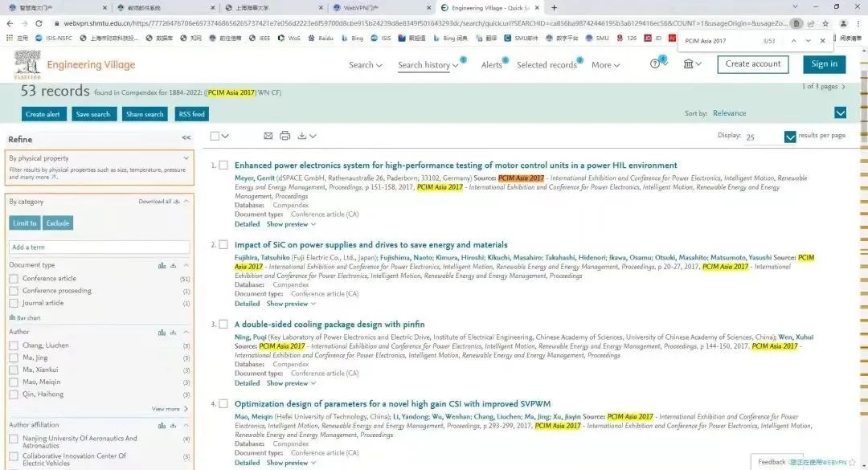Open the results per page dropdown

coord(789,137)
